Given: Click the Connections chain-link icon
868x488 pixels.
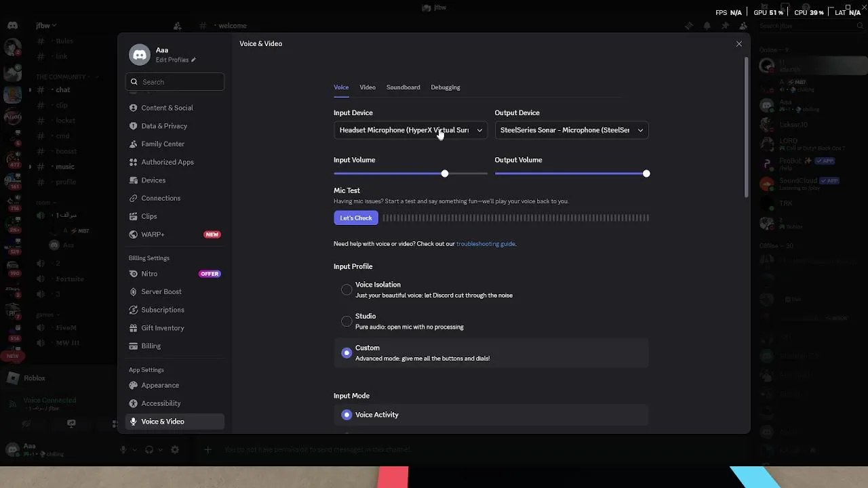Looking at the screenshot, I should [133, 198].
